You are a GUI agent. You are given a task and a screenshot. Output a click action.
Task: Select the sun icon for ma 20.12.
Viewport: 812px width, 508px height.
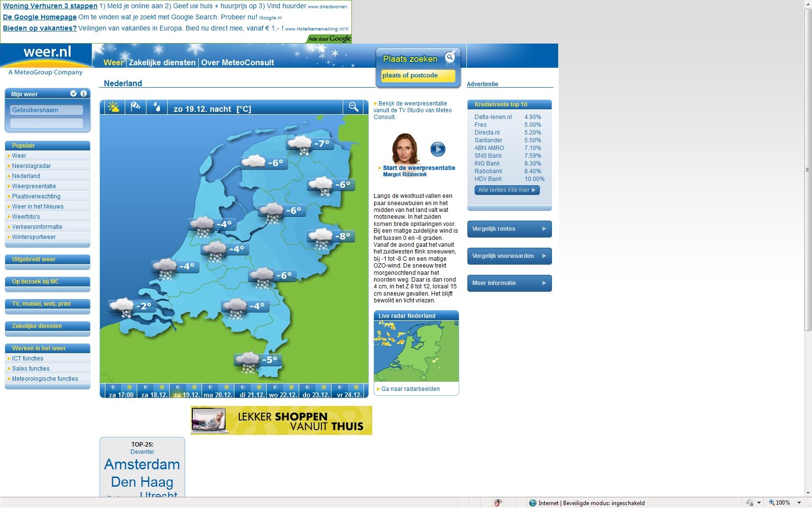click(226, 388)
